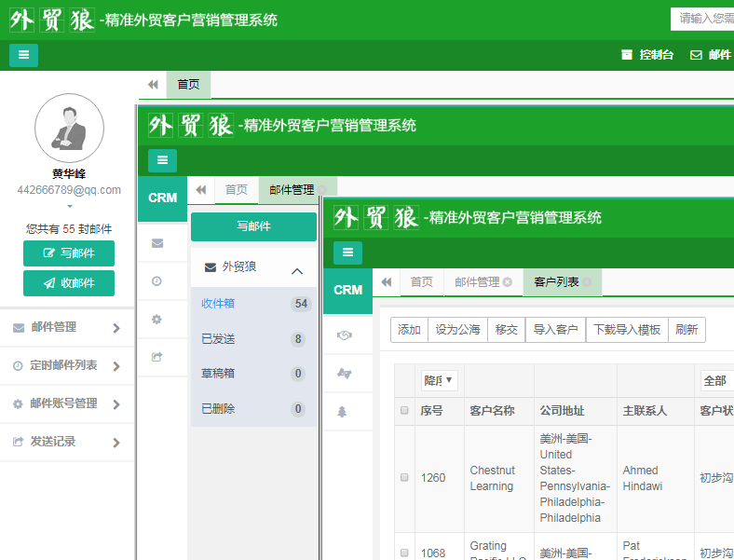Expand 发送记录 in the left sidebar
The width and height of the screenshot is (734, 560).
67,442
